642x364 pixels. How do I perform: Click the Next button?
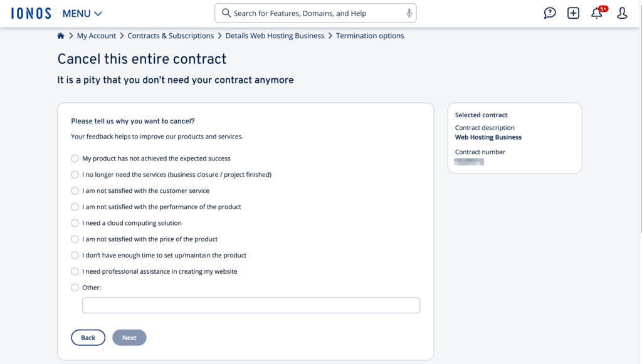tap(129, 337)
